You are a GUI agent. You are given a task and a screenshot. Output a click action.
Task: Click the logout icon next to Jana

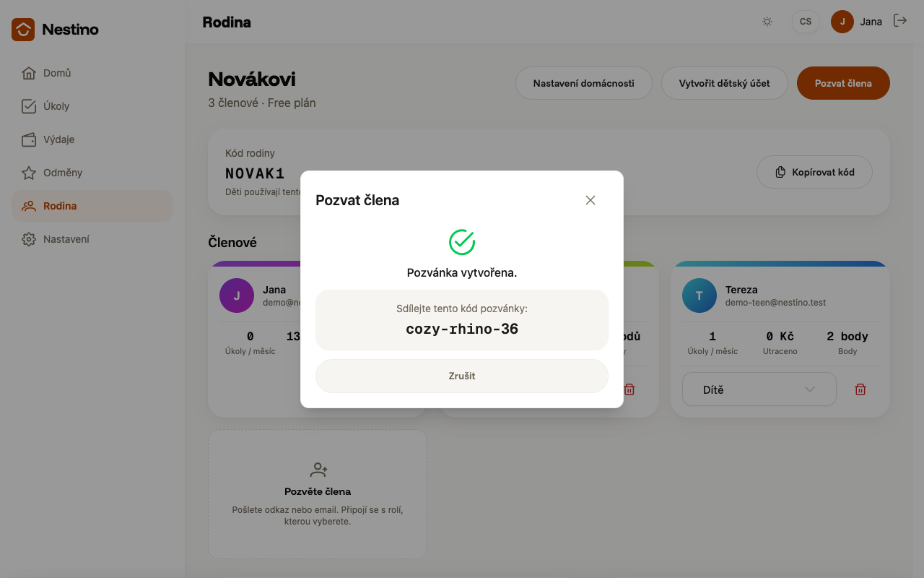pos(900,21)
